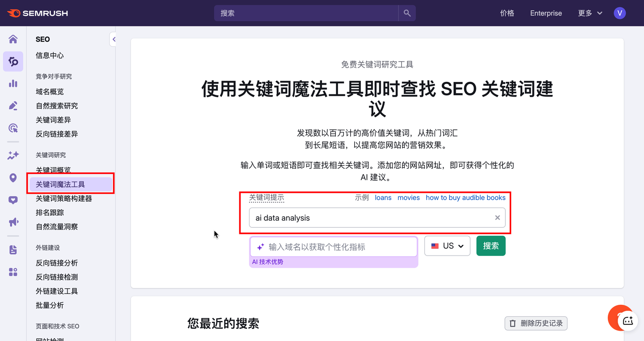Click the 竞争对手研究 section heading

(x=54, y=77)
